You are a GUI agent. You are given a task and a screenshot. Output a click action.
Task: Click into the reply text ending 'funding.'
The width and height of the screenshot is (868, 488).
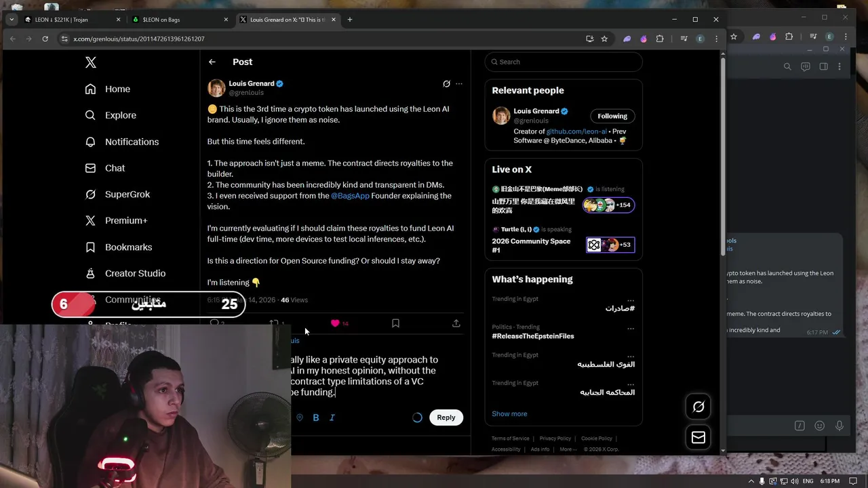[364, 376]
